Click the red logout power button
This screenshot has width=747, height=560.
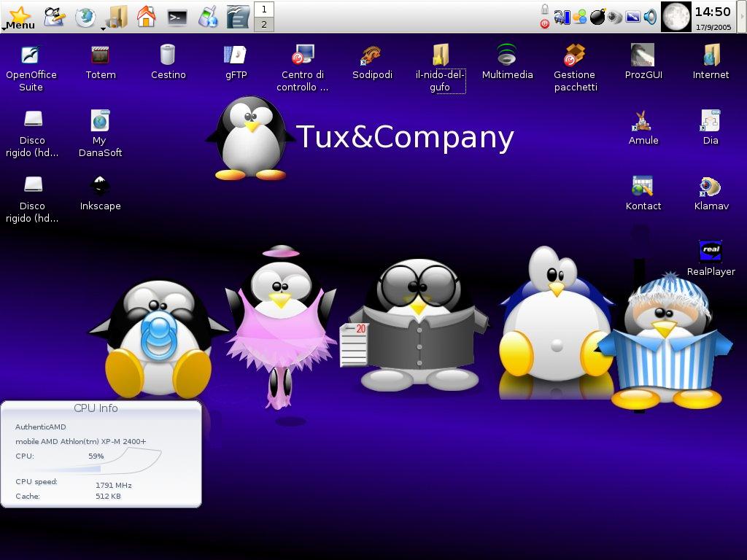tap(544, 24)
